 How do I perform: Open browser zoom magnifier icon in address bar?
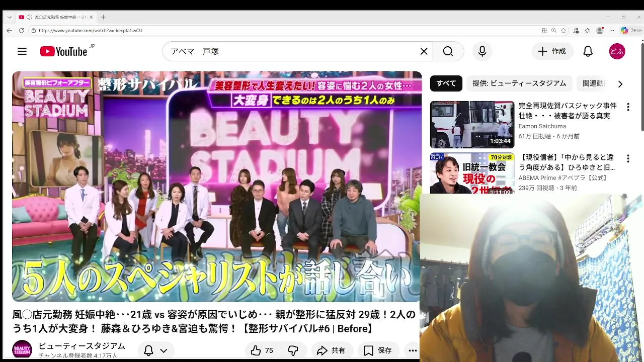[554, 30]
